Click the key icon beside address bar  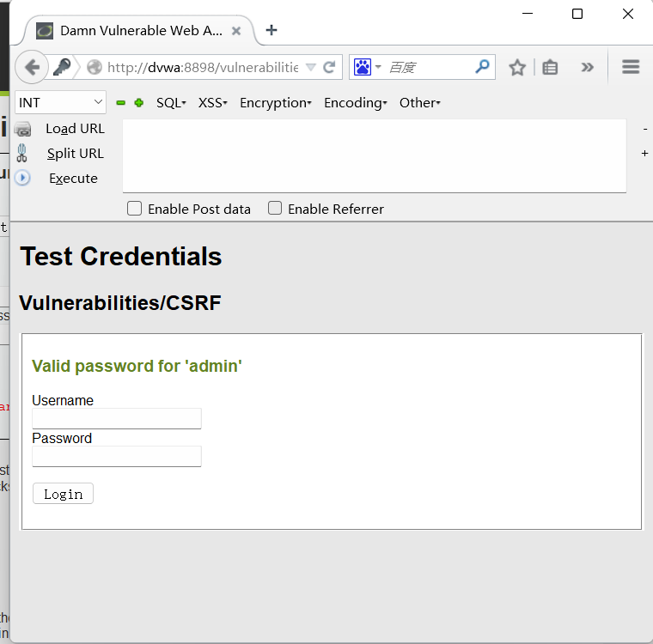pyautogui.click(x=63, y=67)
